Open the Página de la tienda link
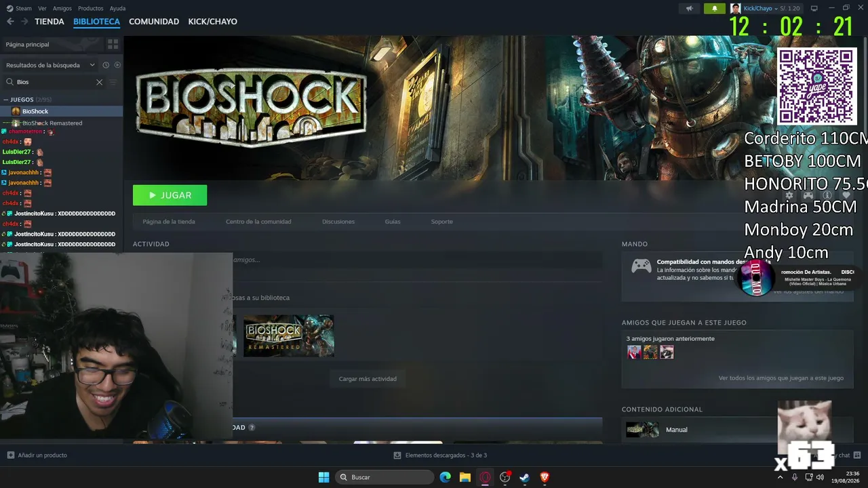The width and height of the screenshot is (868, 488). click(169, 222)
